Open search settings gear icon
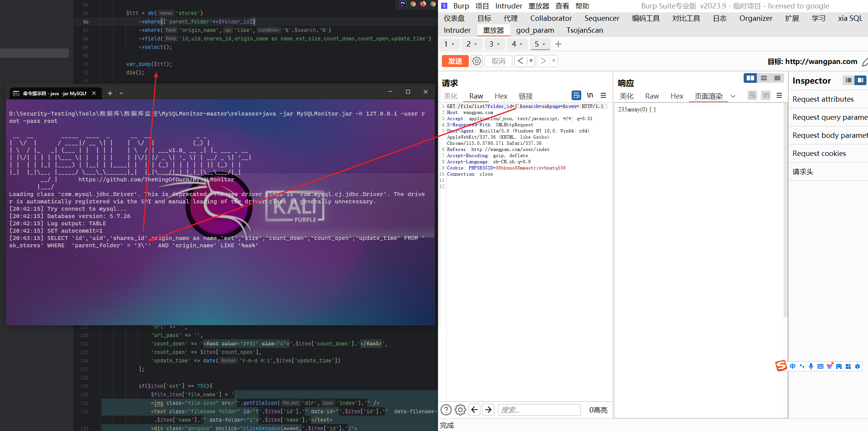This screenshot has width=868, height=431. 460,410
